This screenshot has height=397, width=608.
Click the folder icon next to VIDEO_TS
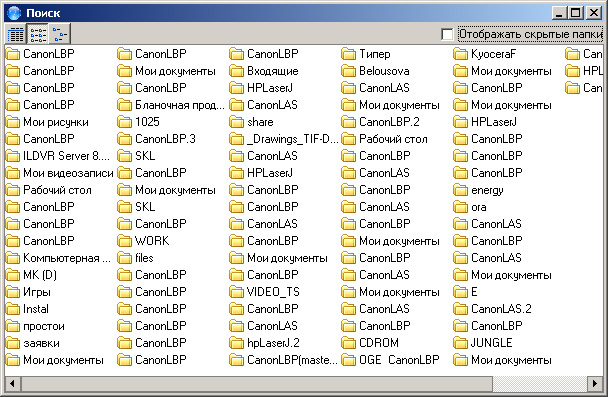click(237, 292)
